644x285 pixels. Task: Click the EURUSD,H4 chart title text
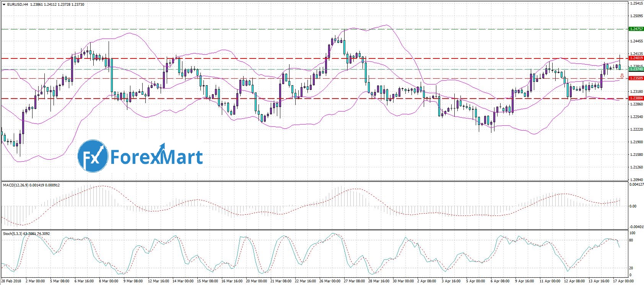pos(18,5)
